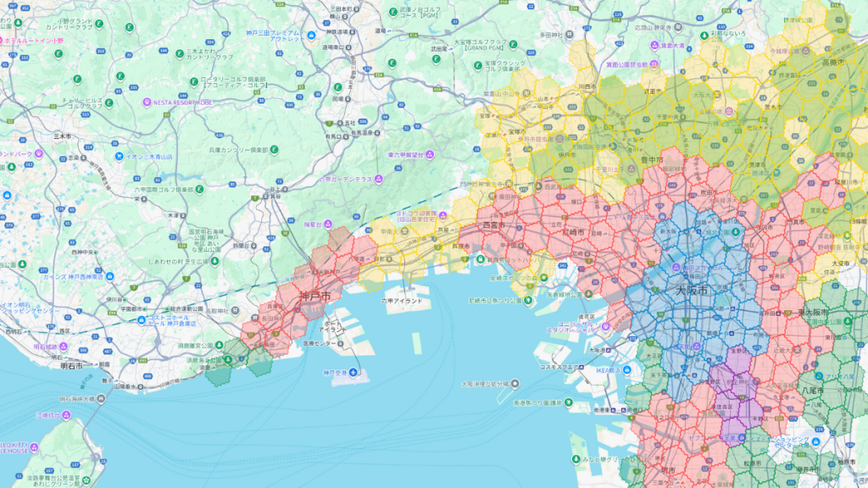Click the 須磨離宮公園 park tree icon
The height and width of the screenshot is (488, 868).
click(x=219, y=343)
